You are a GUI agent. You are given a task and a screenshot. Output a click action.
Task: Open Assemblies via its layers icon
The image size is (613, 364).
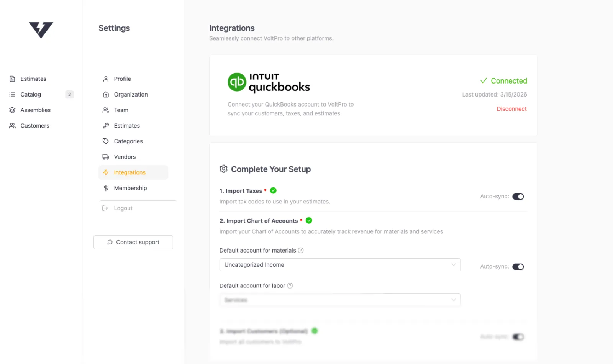click(12, 110)
